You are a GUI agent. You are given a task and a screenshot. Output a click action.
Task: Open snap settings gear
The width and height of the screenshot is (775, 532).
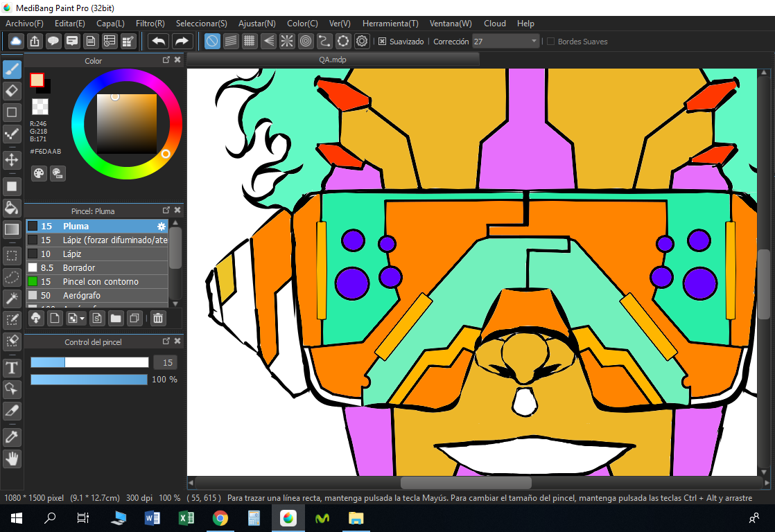tap(362, 41)
